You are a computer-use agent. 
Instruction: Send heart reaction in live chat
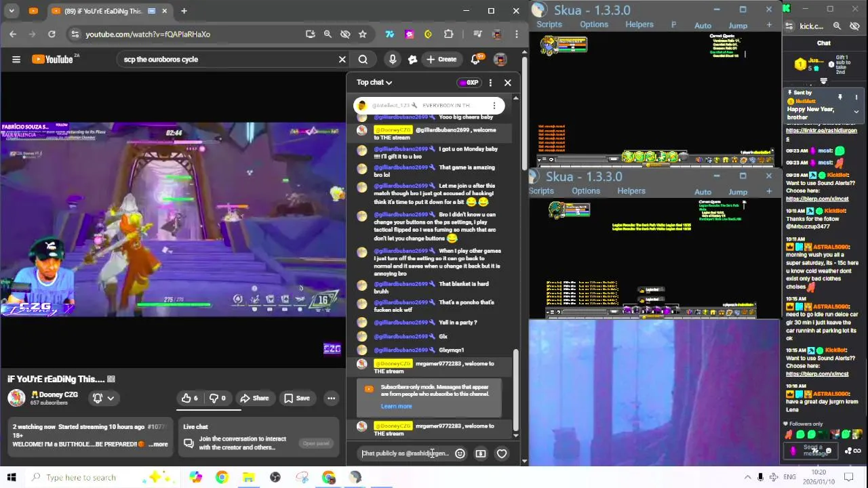point(502,453)
